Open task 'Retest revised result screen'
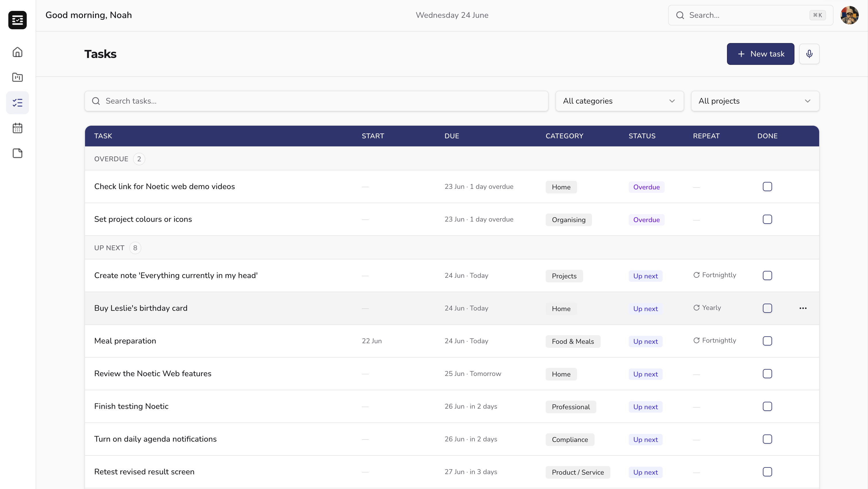 point(144,471)
